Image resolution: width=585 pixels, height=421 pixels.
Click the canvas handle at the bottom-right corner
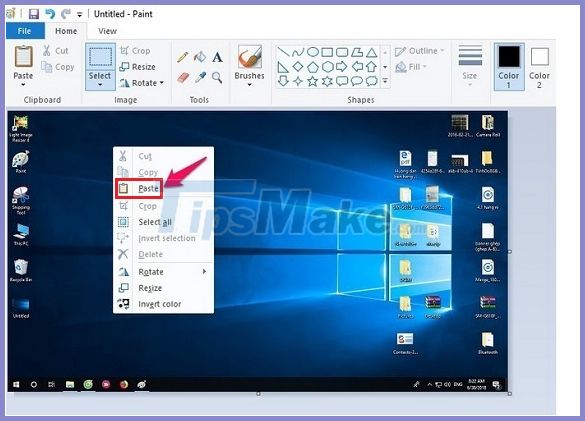510,394
